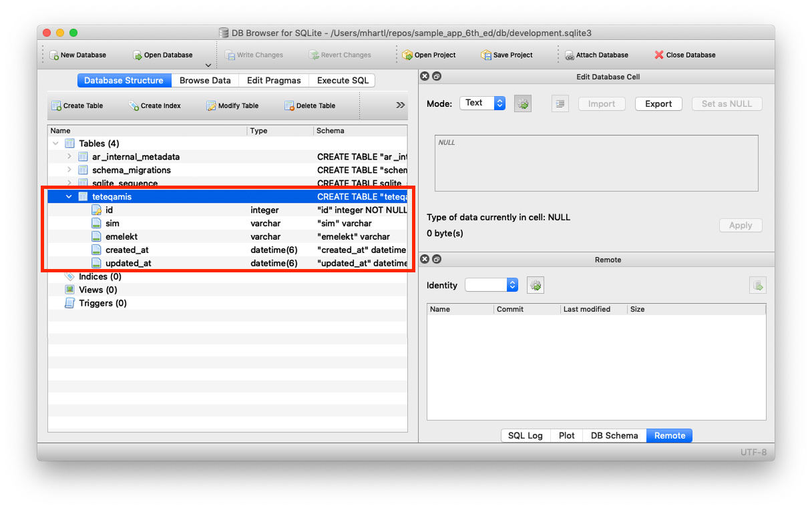Click Close Database toolbar button
This screenshot has width=812, height=510.
click(x=685, y=55)
